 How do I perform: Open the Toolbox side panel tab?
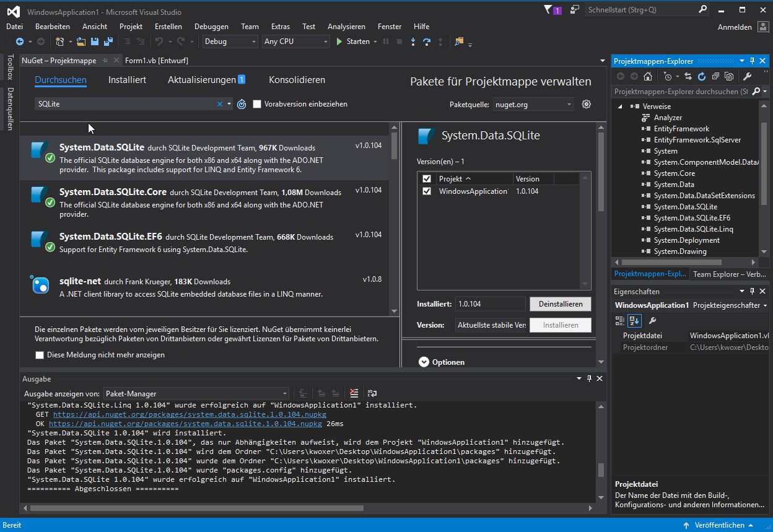point(10,68)
